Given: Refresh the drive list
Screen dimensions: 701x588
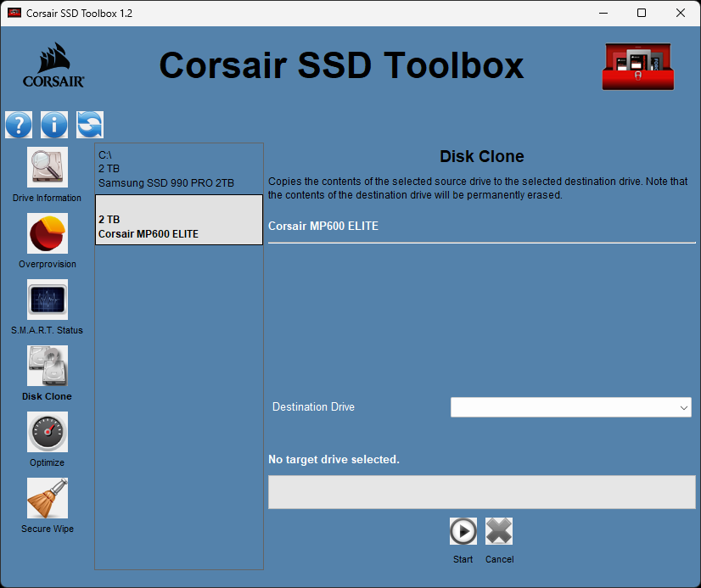Looking at the screenshot, I should click(88, 124).
